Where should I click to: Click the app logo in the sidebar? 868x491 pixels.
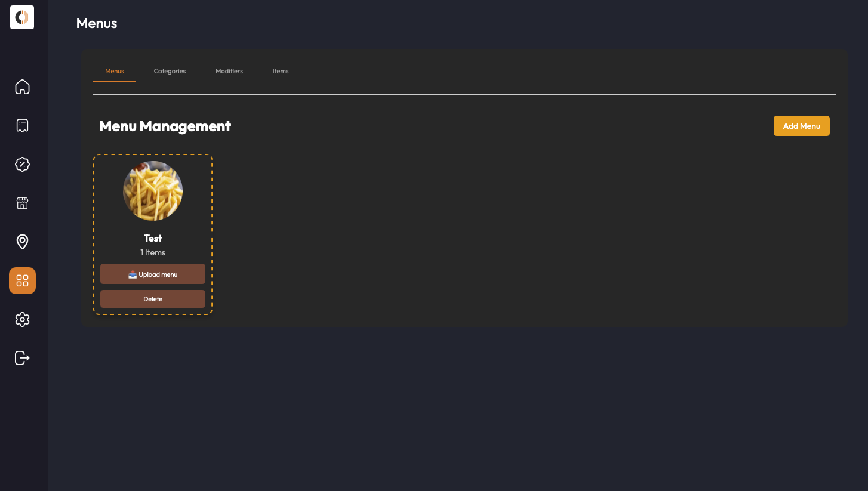point(22,17)
